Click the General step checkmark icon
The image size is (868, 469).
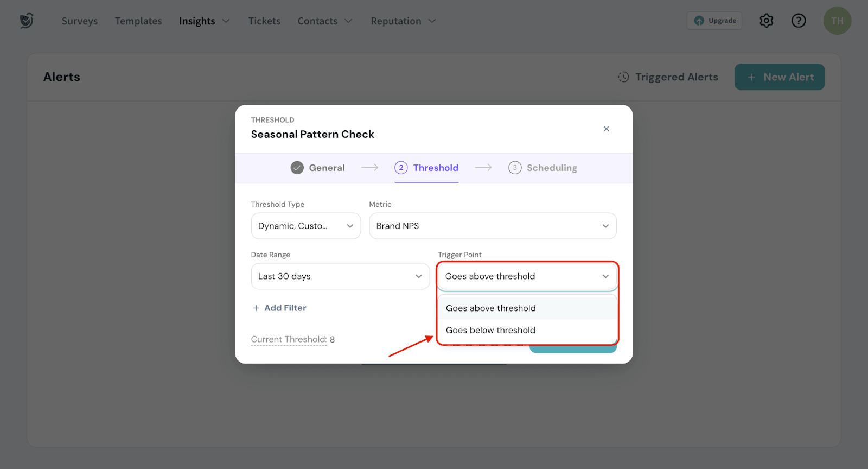click(297, 168)
